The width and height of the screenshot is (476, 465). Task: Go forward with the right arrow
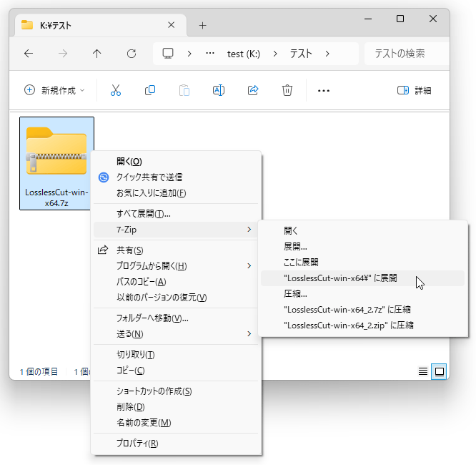[x=63, y=54]
